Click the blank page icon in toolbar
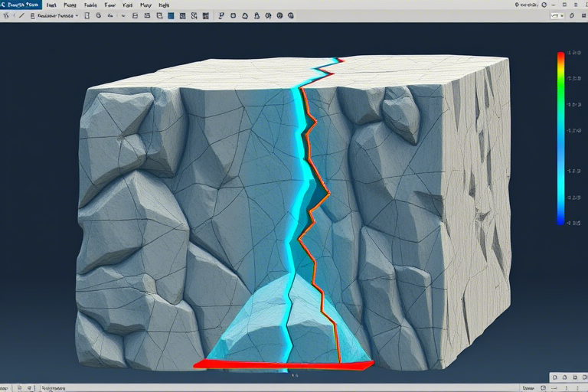Viewport: 588px width, 392px height. [87, 16]
